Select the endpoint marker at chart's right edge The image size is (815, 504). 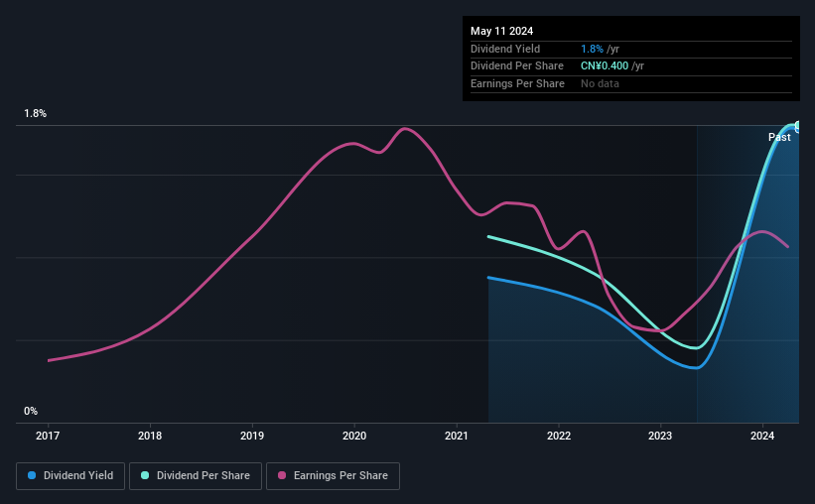[x=798, y=126]
